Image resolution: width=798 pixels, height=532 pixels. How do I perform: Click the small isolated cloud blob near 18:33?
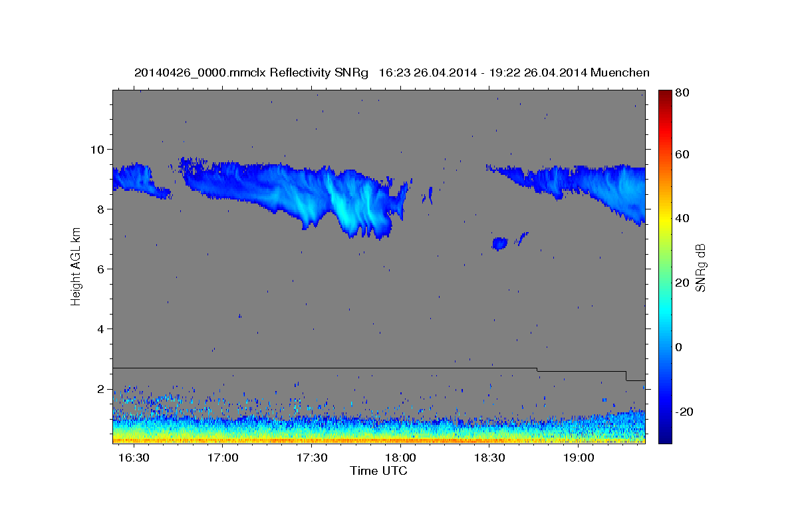(x=499, y=243)
